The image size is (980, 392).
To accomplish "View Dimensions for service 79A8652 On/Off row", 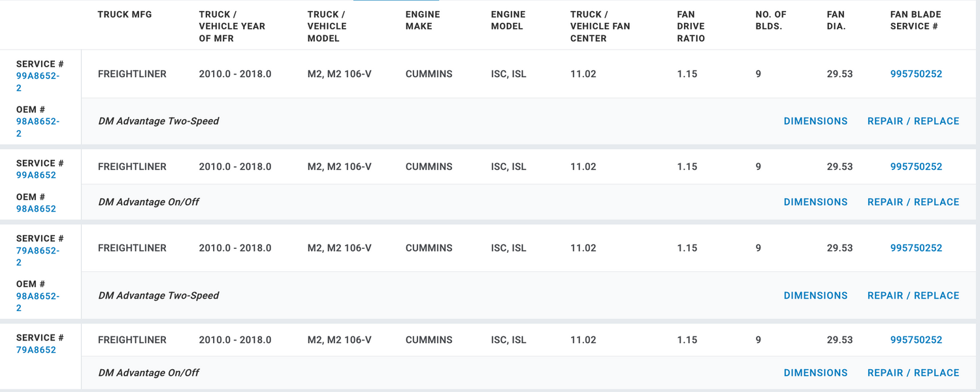I will 815,372.
